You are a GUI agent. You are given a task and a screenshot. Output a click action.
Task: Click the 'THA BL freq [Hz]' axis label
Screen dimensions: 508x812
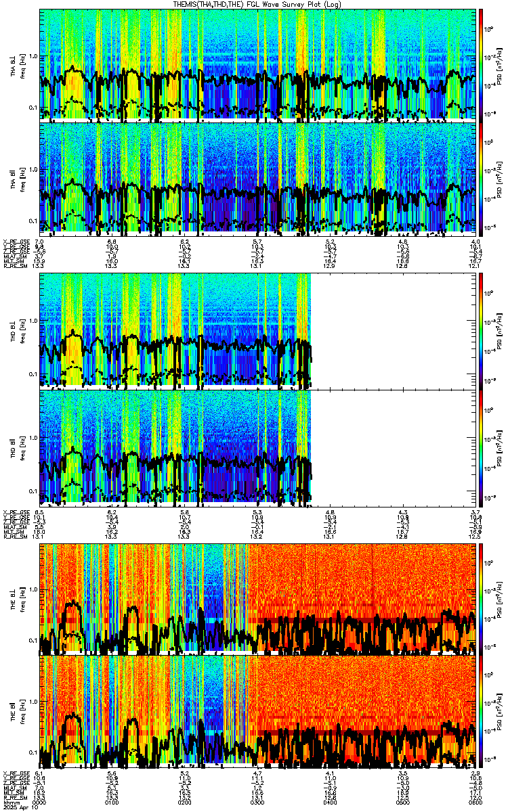pyautogui.click(x=17, y=66)
